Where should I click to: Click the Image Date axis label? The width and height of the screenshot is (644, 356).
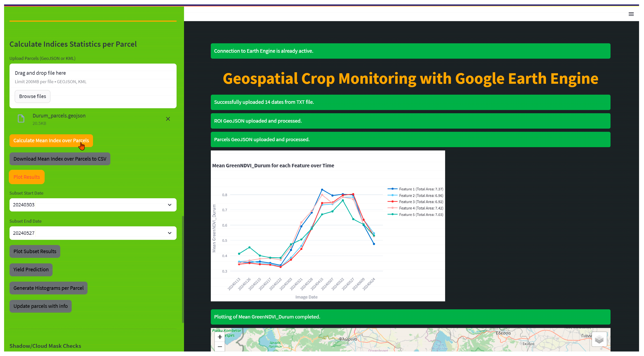(x=307, y=297)
